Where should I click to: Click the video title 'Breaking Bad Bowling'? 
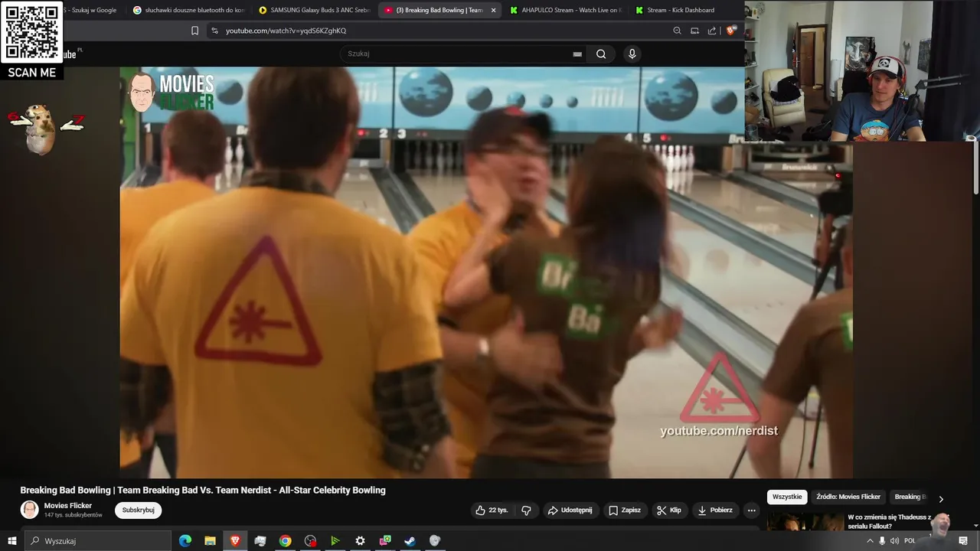(x=203, y=490)
